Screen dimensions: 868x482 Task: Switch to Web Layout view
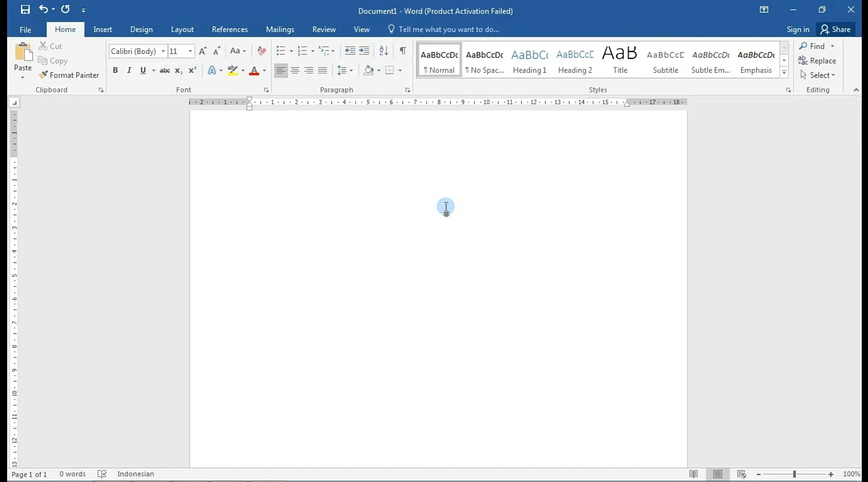[742, 474]
